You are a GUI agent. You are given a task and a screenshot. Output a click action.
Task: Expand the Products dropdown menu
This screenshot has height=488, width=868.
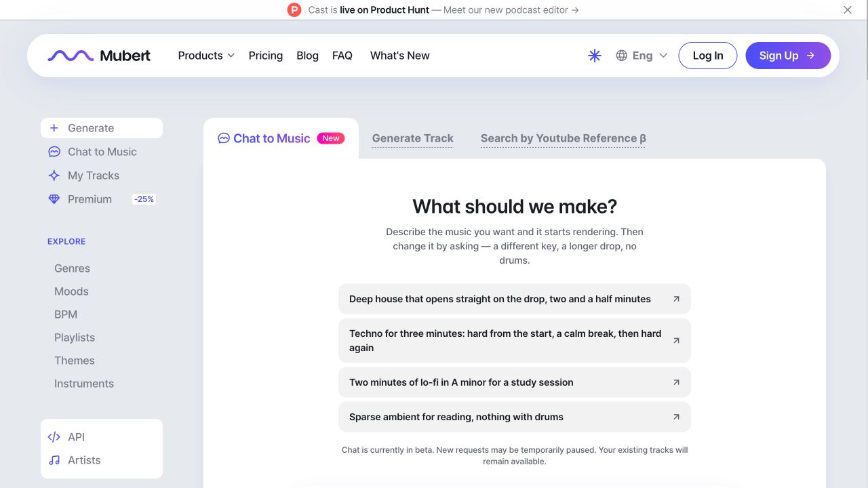[206, 56]
